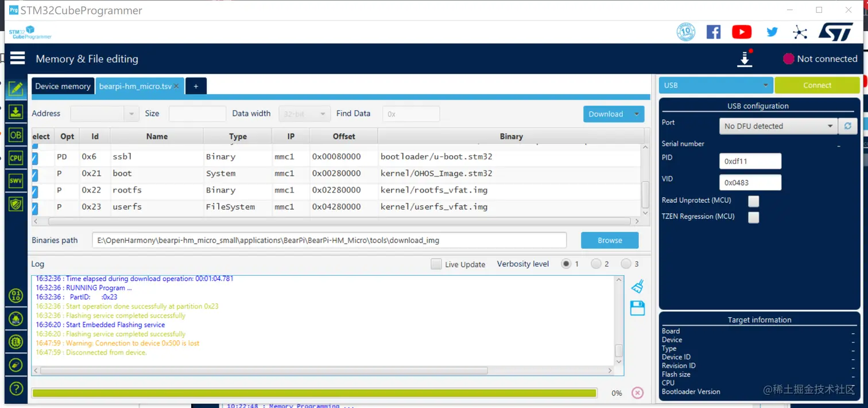Save the log with floppy icon
Screen dimensions: 868x408
[x=637, y=308]
